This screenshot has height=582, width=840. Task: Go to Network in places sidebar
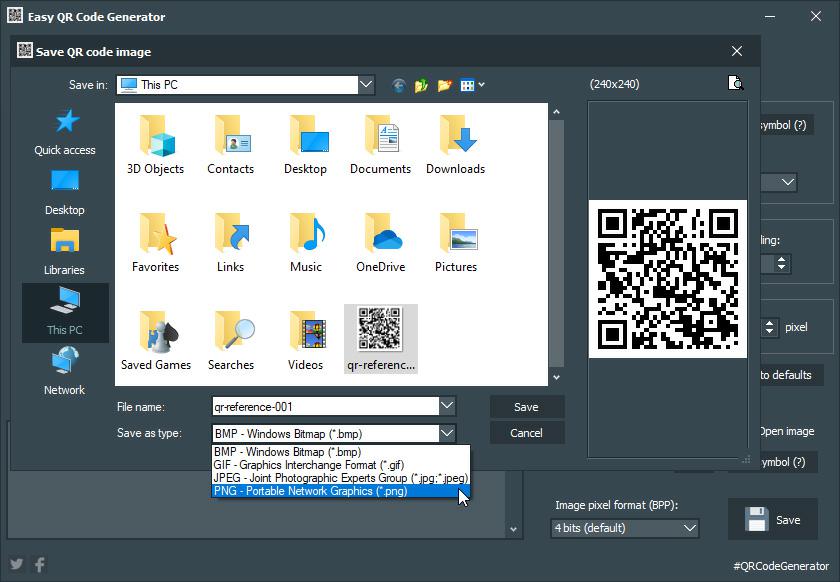65,371
